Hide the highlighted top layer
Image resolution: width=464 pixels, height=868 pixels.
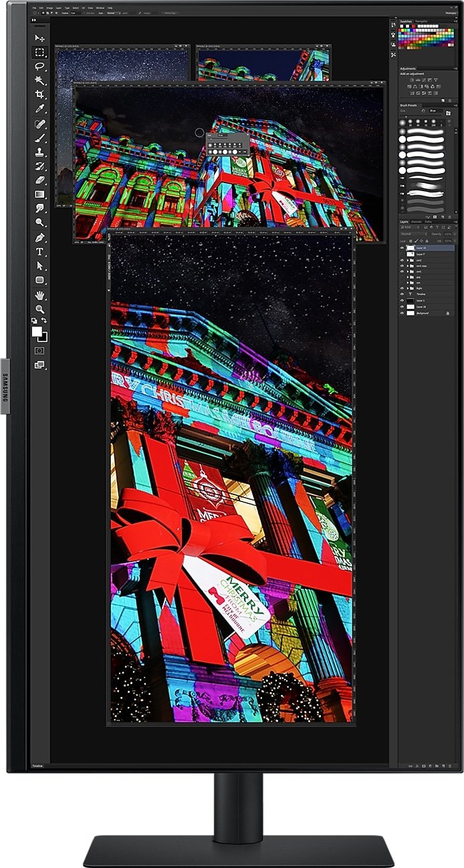tap(402, 248)
